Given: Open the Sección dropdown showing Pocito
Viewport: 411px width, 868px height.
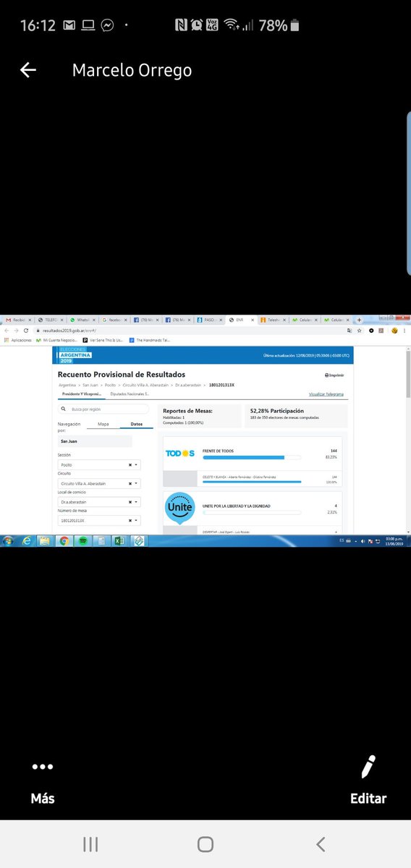Looking at the screenshot, I should pyautogui.click(x=99, y=464).
